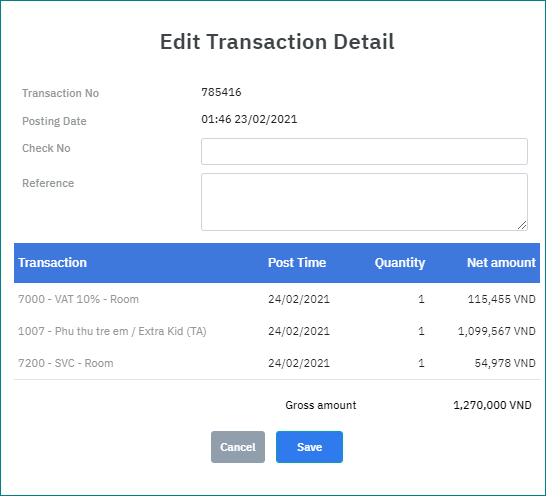Click the posting date value 01:46 23/02/2021
The width and height of the screenshot is (546, 496).
pyautogui.click(x=249, y=119)
